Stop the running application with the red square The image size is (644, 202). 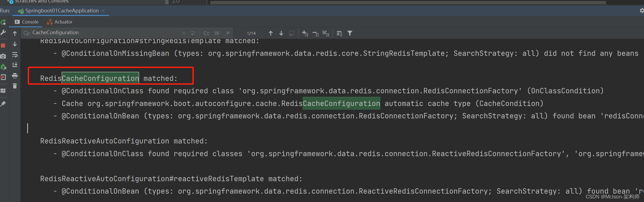3,45
